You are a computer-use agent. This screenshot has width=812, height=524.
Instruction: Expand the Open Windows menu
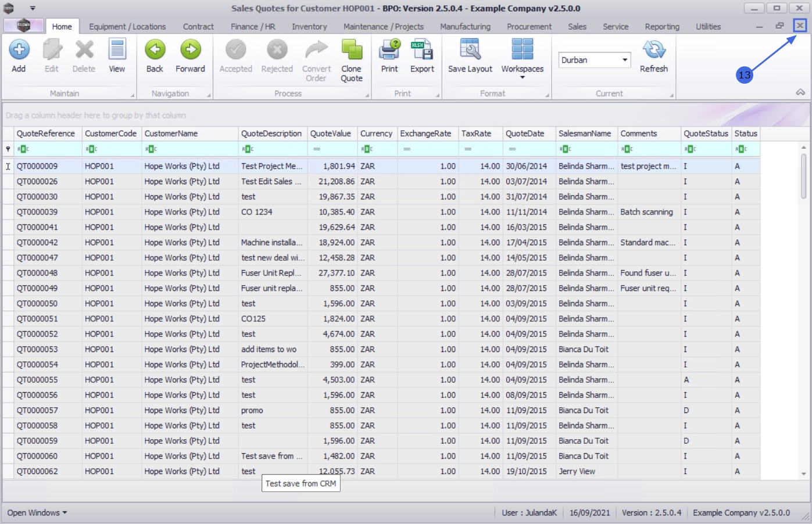click(37, 513)
